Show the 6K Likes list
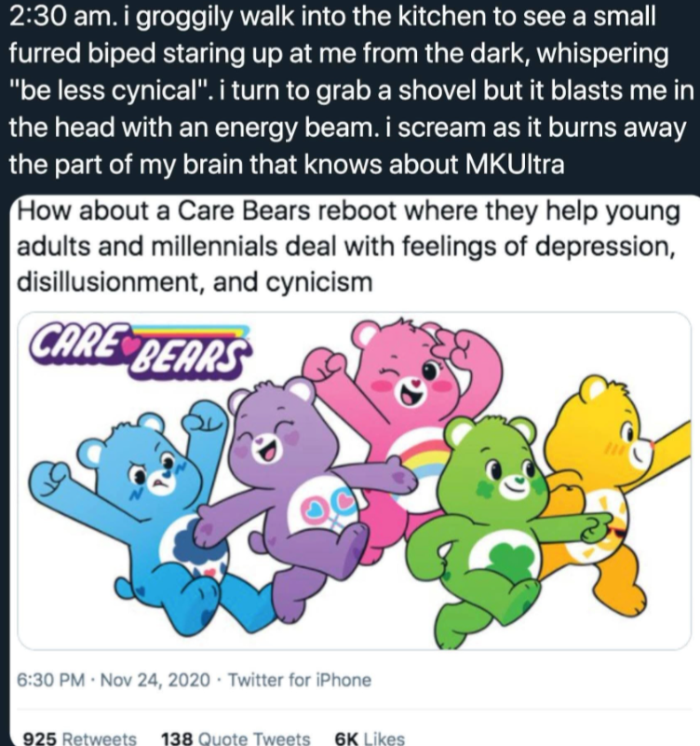This screenshot has height=746, width=700. pyautogui.click(x=370, y=738)
